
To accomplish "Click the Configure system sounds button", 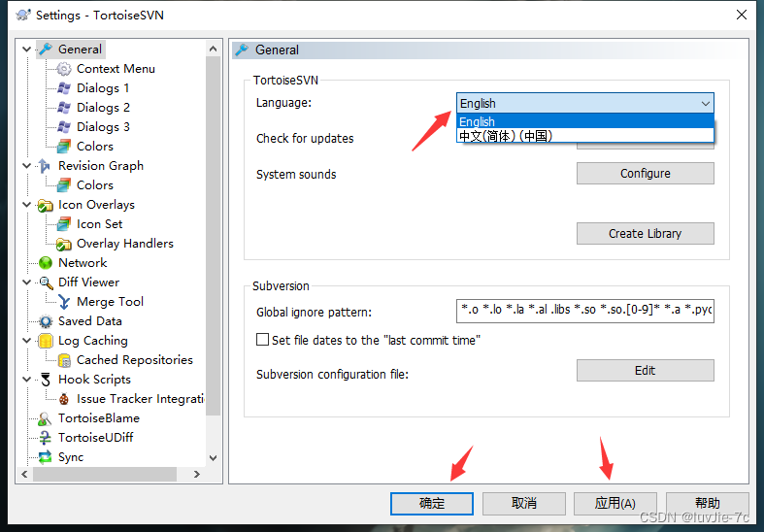I will [646, 174].
